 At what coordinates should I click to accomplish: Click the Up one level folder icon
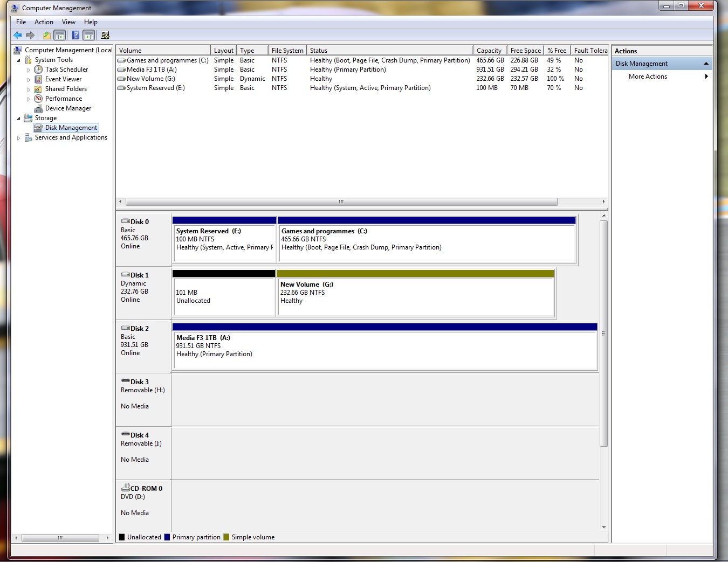click(47, 35)
